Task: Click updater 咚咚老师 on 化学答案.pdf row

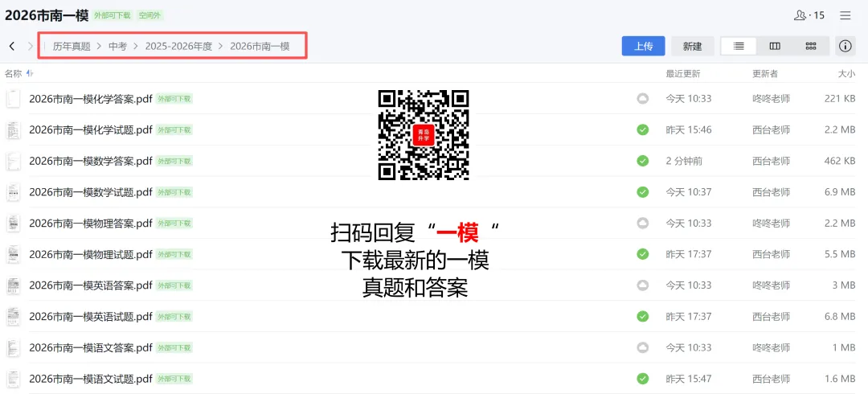Action: pyautogui.click(x=771, y=99)
